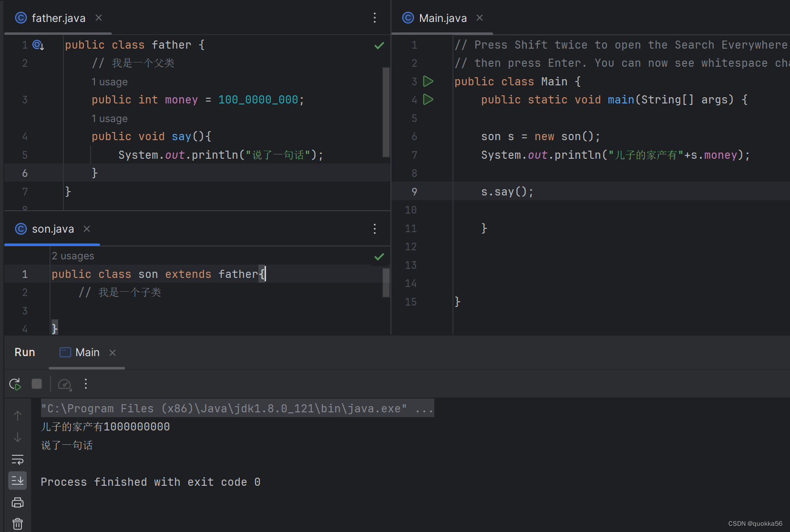The width and height of the screenshot is (790, 532).
Task: Close the son.java tab
Action: [x=87, y=229]
